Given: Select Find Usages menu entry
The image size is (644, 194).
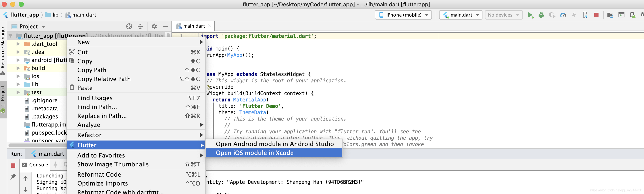Looking at the screenshot, I should click(x=136, y=98).
